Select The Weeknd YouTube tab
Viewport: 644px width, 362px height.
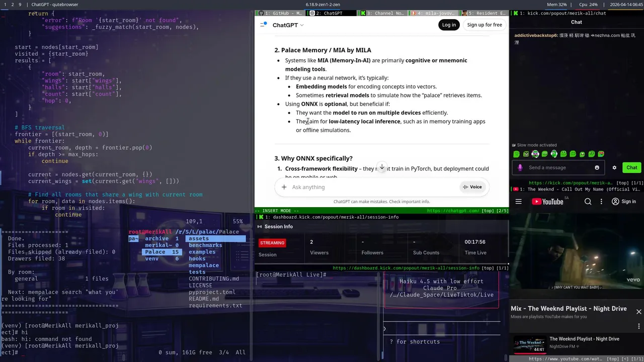[x=577, y=189]
